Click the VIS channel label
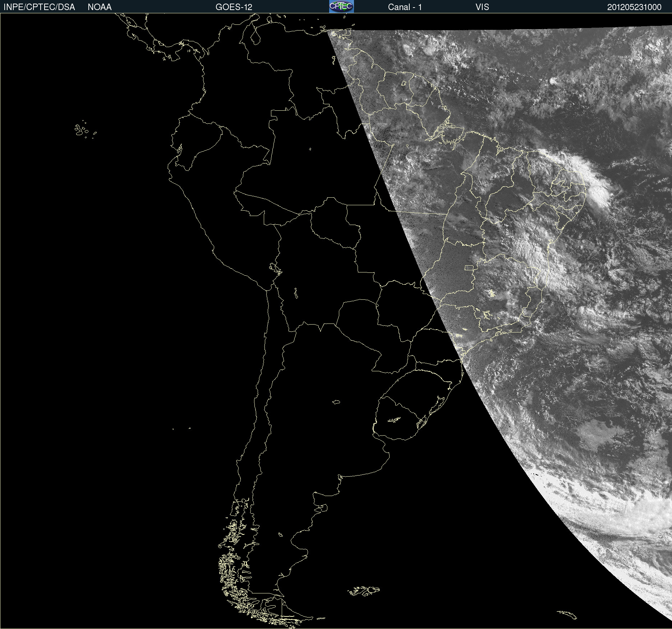Viewport: 672px width, 629px height. pos(482,7)
